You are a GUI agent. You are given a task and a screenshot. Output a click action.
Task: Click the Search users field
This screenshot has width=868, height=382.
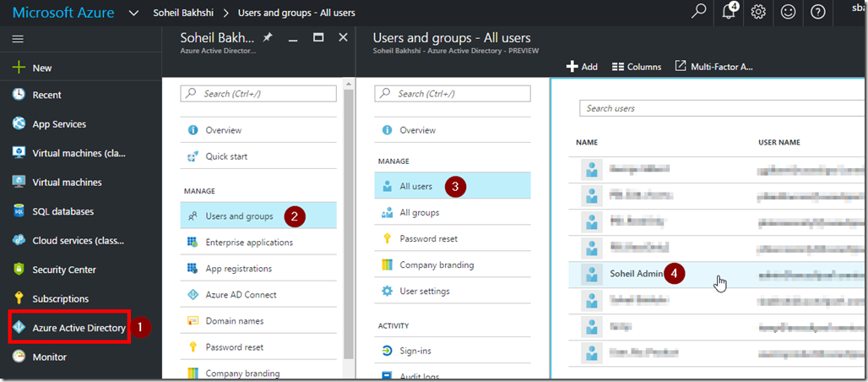click(x=721, y=108)
